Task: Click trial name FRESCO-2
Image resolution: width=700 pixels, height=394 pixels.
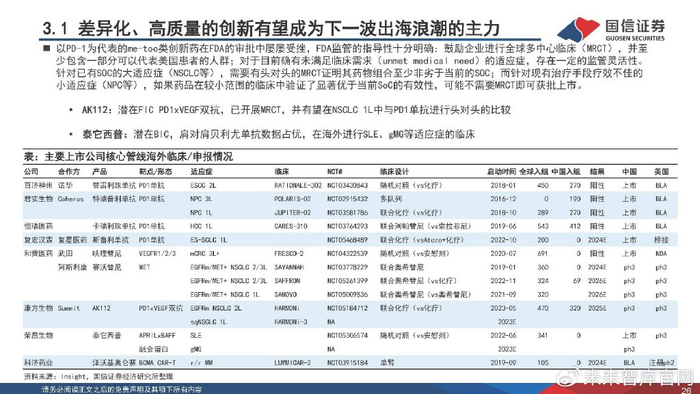Action: pyautogui.click(x=289, y=253)
